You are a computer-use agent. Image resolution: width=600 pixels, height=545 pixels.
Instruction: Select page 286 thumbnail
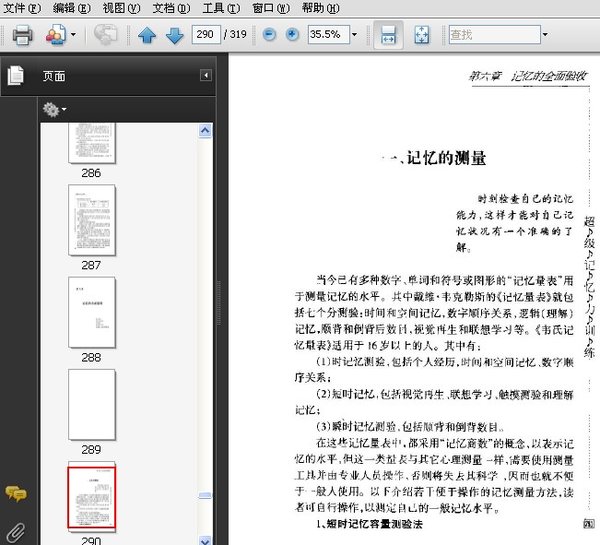click(92, 143)
